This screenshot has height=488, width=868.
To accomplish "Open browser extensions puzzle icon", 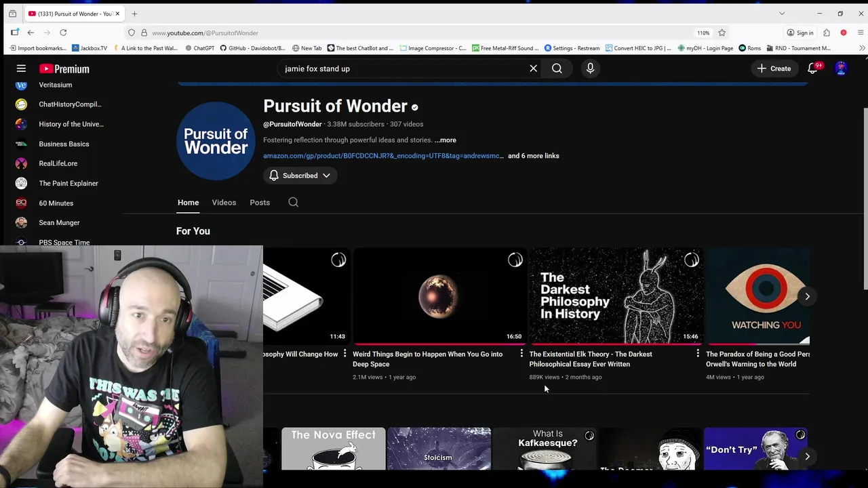I will tap(827, 33).
